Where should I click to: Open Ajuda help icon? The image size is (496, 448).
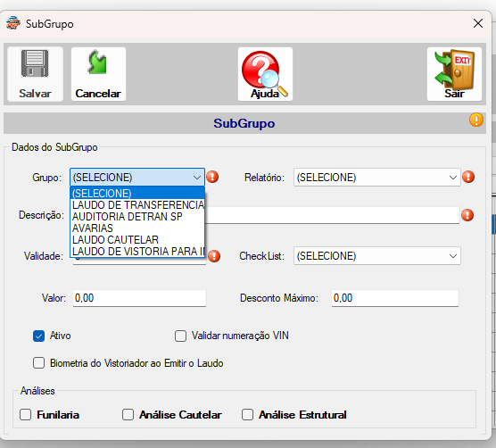pyautogui.click(x=265, y=74)
